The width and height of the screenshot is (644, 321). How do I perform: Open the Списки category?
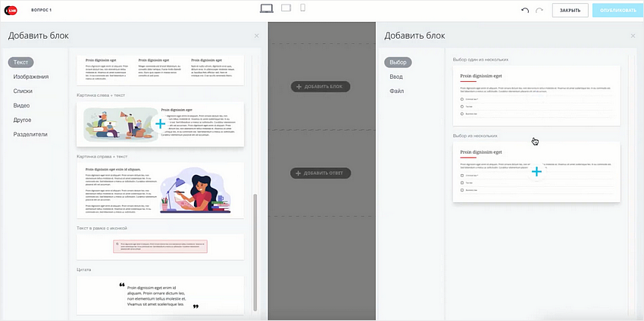[x=23, y=91]
